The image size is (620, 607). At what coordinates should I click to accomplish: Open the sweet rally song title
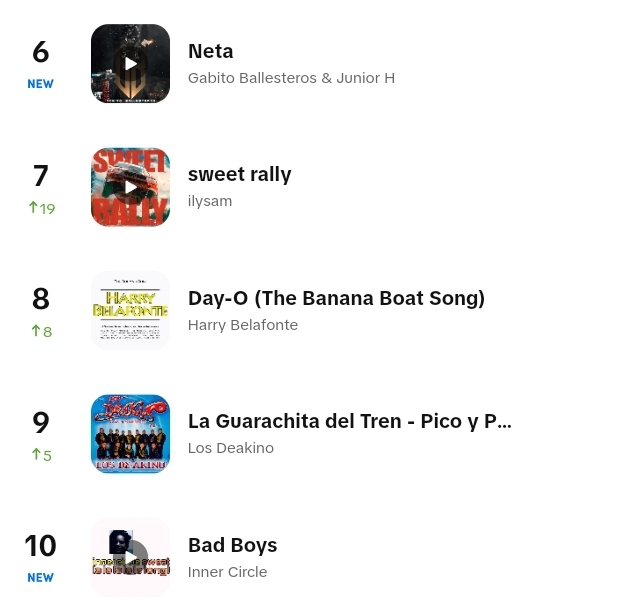click(x=240, y=174)
